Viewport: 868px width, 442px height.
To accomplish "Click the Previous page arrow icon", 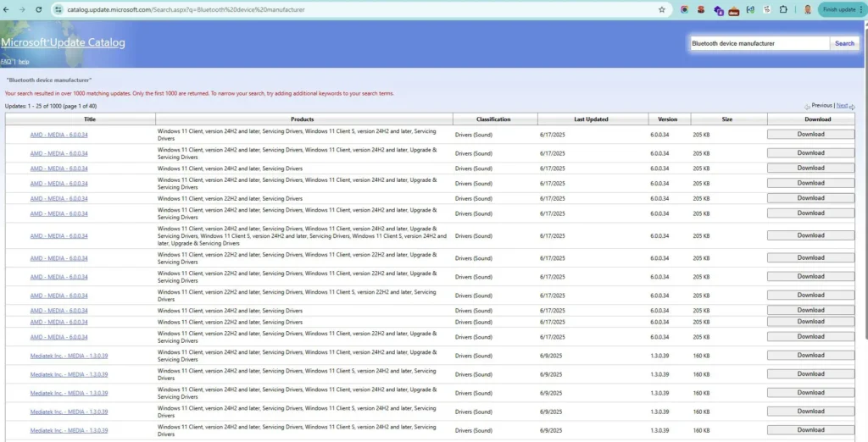I will (x=807, y=106).
